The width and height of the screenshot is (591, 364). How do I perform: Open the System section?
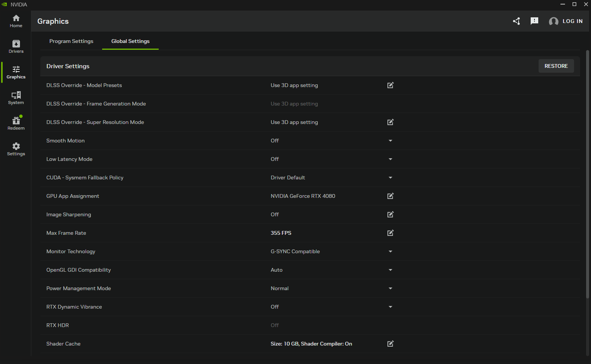pyautogui.click(x=16, y=98)
